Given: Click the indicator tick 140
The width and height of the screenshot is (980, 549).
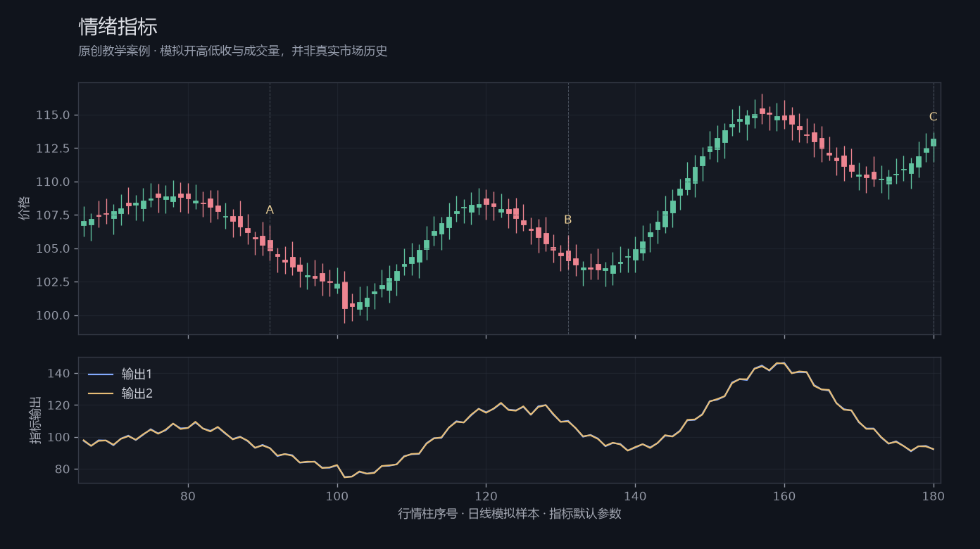Looking at the screenshot, I should (x=60, y=373).
